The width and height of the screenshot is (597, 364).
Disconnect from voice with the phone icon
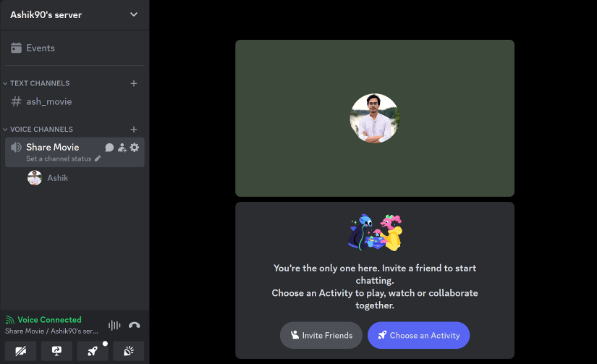[135, 325]
